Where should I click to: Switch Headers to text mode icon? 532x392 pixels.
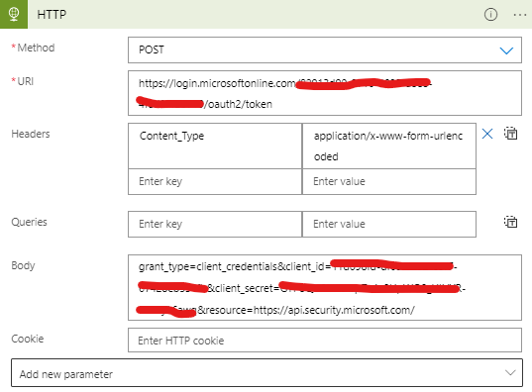(510, 134)
